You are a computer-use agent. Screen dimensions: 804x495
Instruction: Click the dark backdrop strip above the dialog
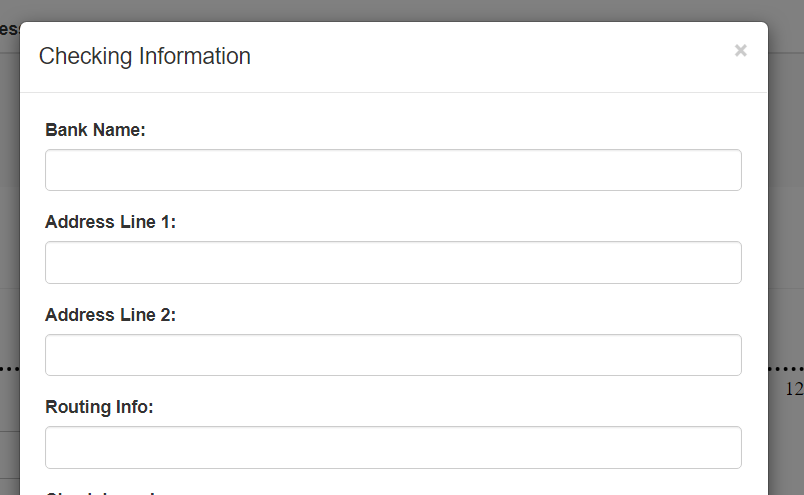[x=402, y=10]
